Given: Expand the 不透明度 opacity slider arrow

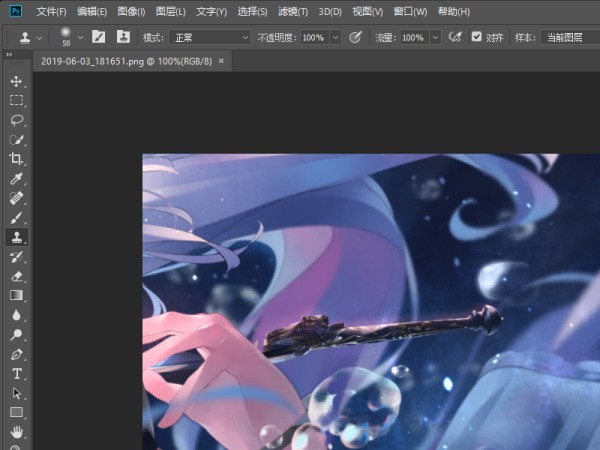Looking at the screenshot, I should tap(335, 36).
